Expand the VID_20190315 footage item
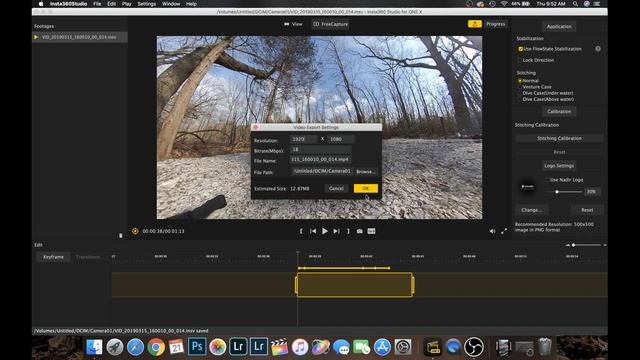Viewport: 640px width, 360px height. [x=36, y=37]
